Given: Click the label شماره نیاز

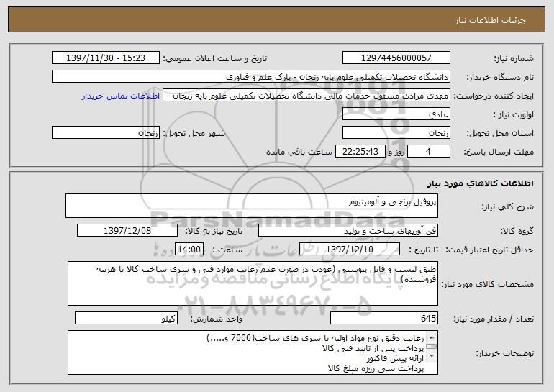Looking at the screenshot, I should pos(514,59).
